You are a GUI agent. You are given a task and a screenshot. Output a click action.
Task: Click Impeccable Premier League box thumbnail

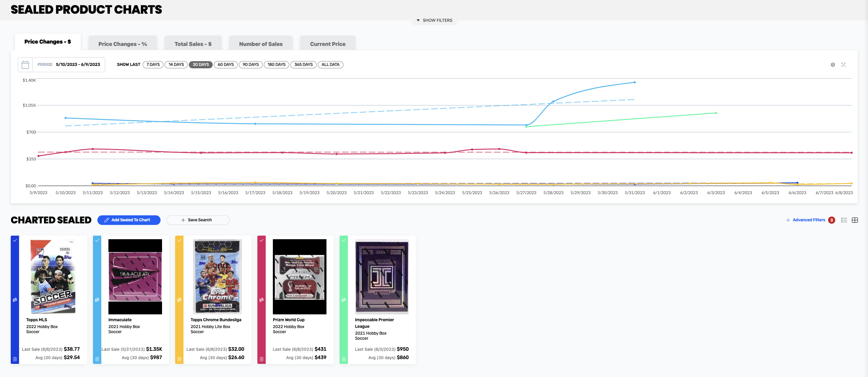click(382, 277)
